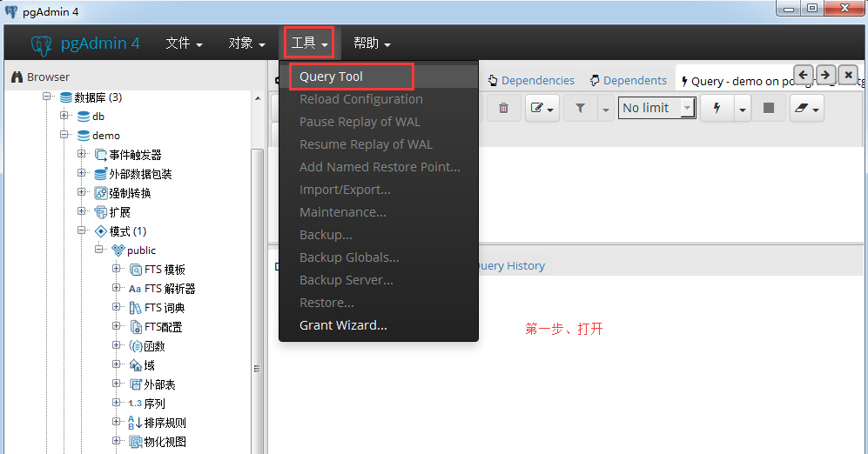Screen dimensions: 868x454
Task: Click the 函数 node icon
Action: [x=136, y=346]
